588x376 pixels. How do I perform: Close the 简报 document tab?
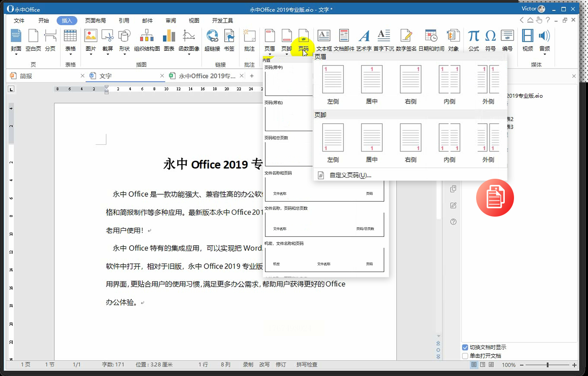click(82, 76)
